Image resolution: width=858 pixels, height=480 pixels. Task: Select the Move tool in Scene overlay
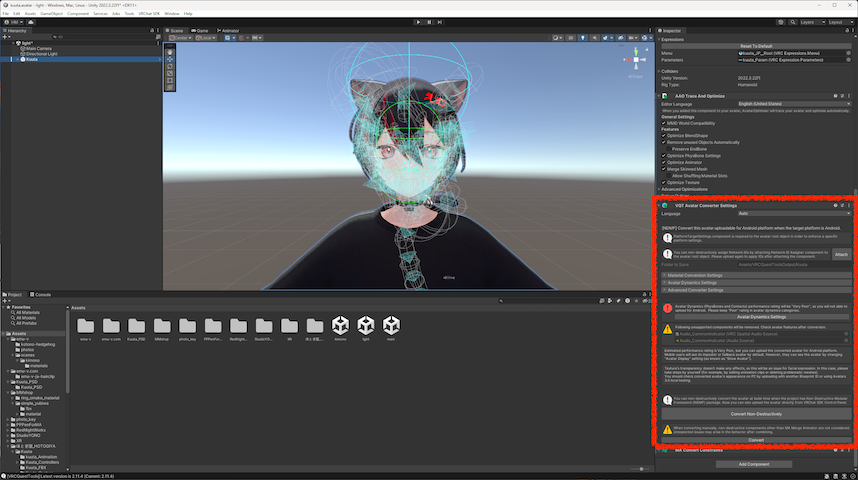coord(169,60)
